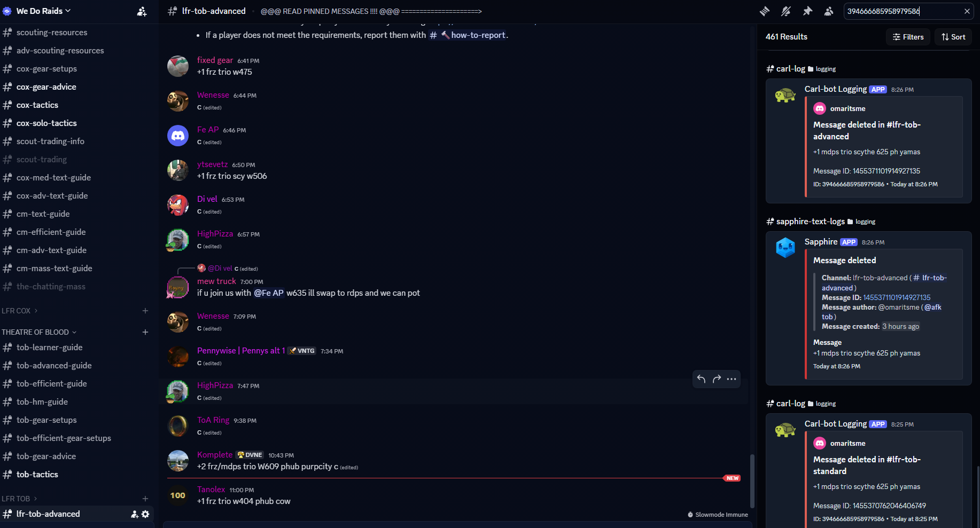Open the Threads panel
Screen dimensions: 980x528
point(765,11)
